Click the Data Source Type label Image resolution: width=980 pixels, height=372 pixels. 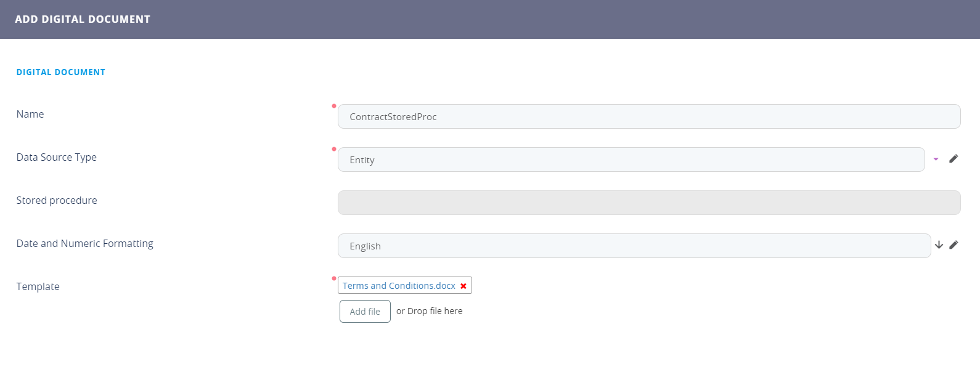point(57,157)
